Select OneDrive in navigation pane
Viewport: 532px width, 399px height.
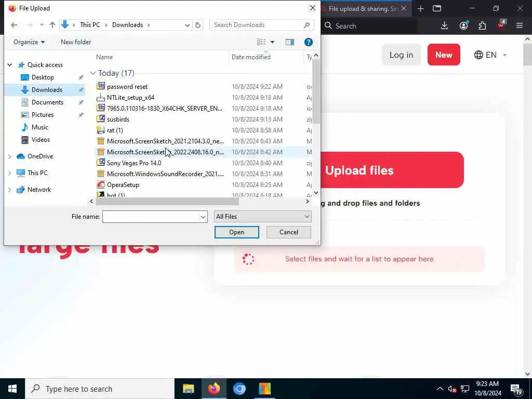coord(40,156)
